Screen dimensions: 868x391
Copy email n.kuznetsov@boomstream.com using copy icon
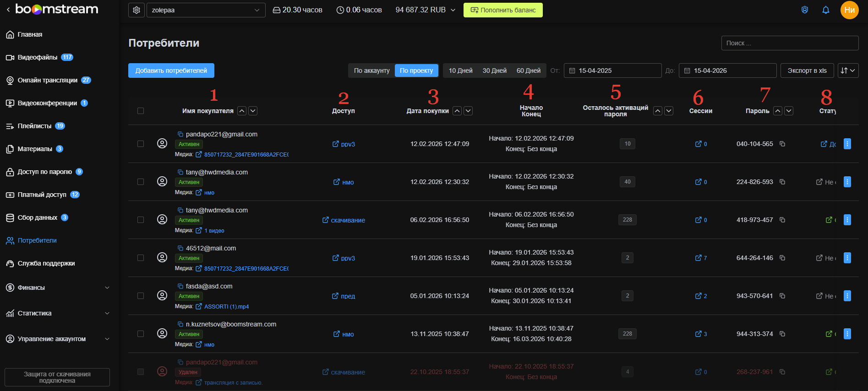pos(180,324)
